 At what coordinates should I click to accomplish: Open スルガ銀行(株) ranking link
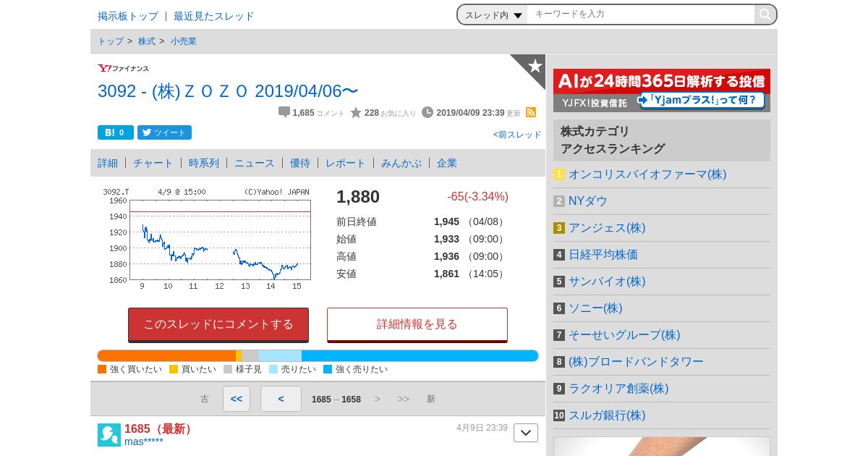pyautogui.click(x=607, y=415)
